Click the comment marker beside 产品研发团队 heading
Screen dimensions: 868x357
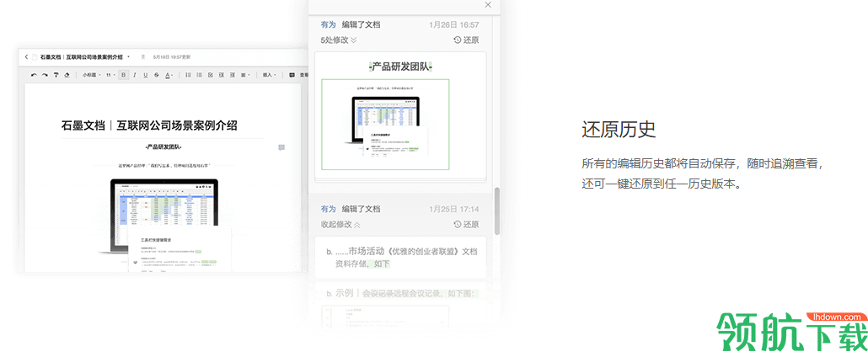(281, 148)
